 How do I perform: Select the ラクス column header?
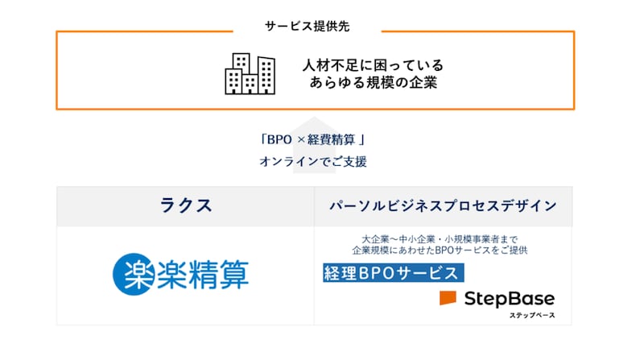[185, 206]
